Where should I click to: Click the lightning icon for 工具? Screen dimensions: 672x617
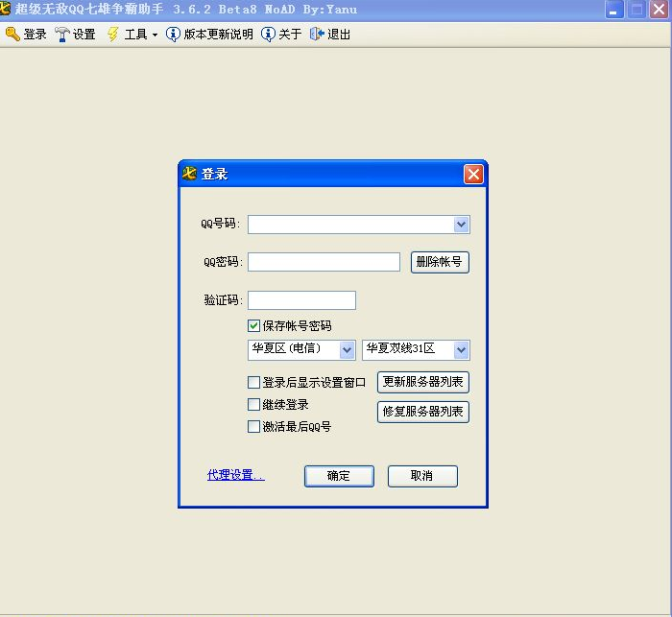pos(113,35)
